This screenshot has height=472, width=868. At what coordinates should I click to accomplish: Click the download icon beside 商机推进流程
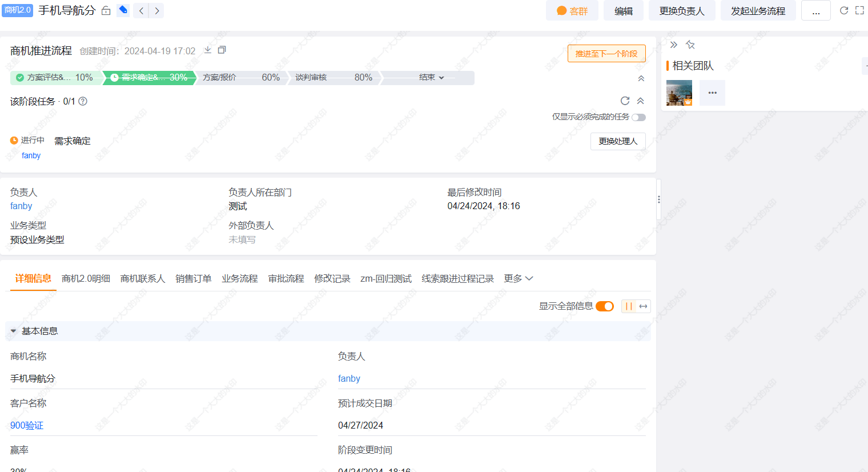coord(208,50)
